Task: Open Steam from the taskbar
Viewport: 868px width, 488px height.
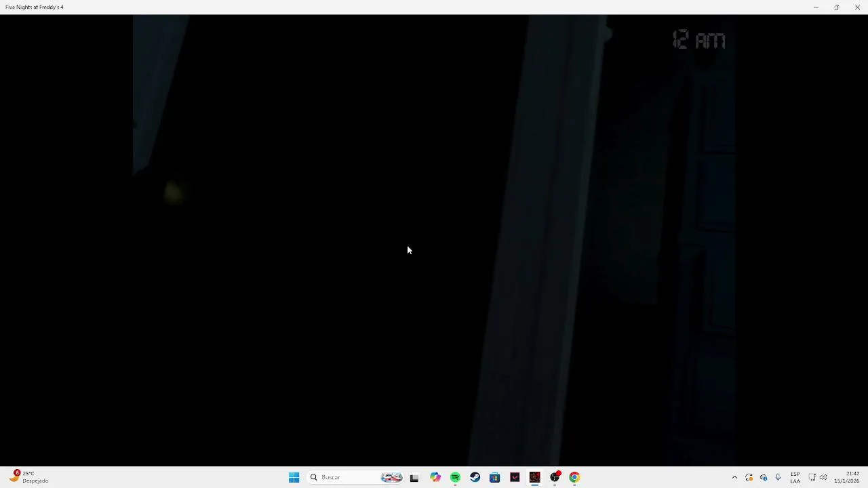Action: [x=475, y=477]
